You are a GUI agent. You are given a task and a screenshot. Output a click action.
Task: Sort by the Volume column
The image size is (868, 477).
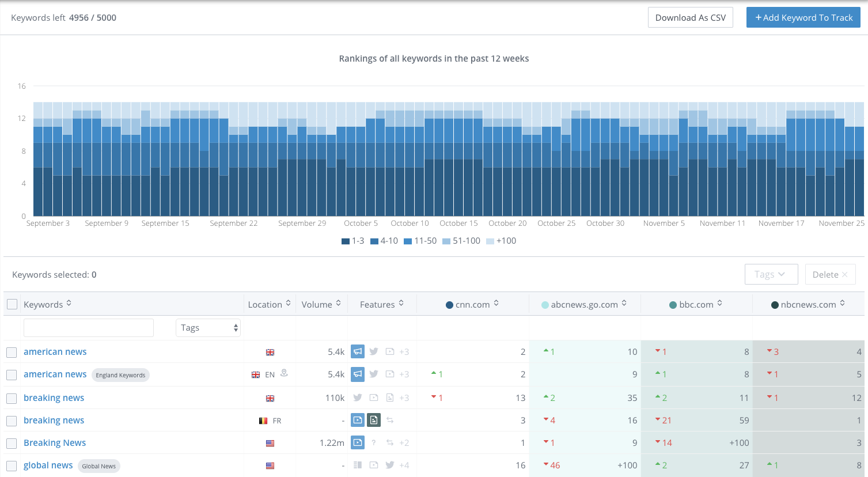coord(321,304)
